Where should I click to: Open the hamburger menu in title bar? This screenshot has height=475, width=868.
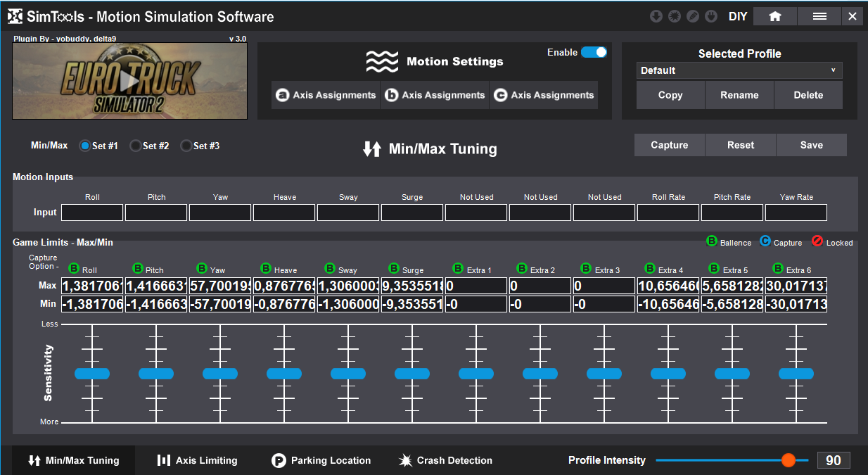pyautogui.click(x=819, y=16)
